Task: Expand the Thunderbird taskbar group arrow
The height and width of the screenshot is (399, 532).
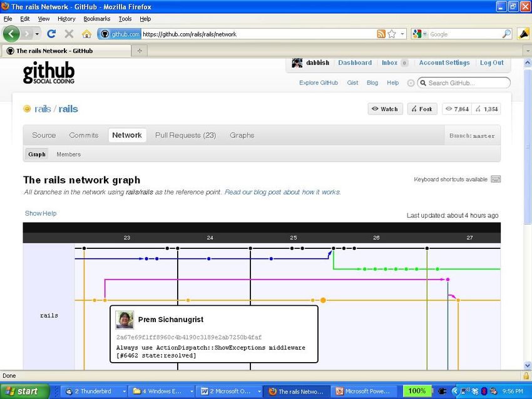Action: 124,391
